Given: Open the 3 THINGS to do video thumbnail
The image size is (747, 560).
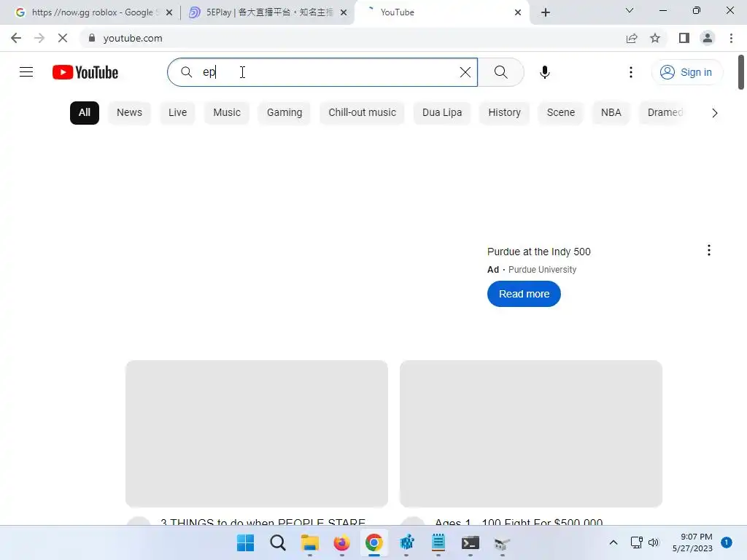Looking at the screenshot, I should coord(257,434).
